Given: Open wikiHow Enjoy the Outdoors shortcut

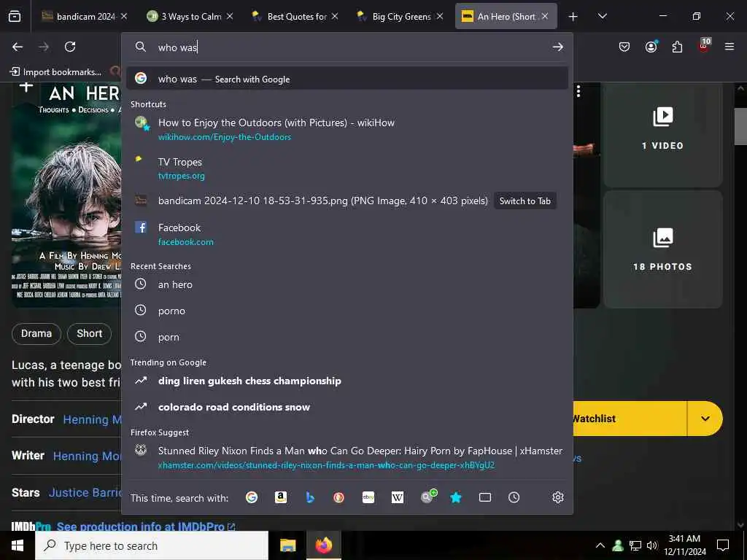Looking at the screenshot, I should (347, 129).
